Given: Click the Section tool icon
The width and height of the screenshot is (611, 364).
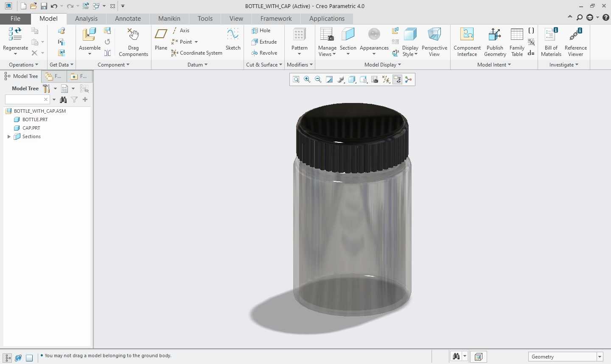Looking at the screenshot, I should coord(348,35).
